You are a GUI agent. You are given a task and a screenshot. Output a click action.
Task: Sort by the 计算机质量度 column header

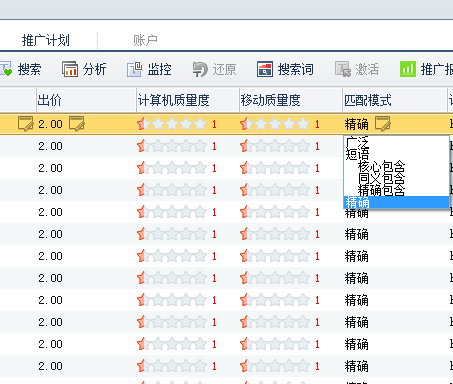[188, 100]
